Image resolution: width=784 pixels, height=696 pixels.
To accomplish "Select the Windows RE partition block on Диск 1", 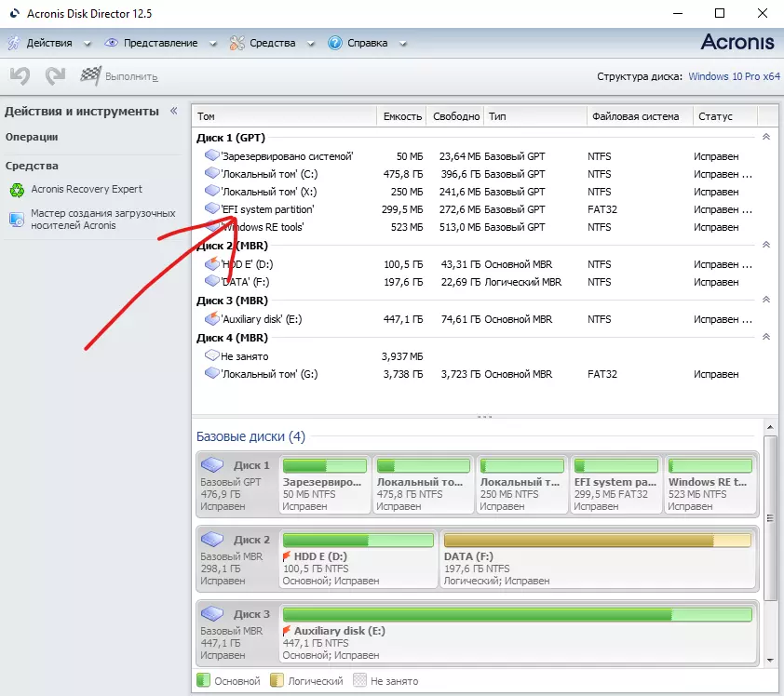I will coord(710,485).
